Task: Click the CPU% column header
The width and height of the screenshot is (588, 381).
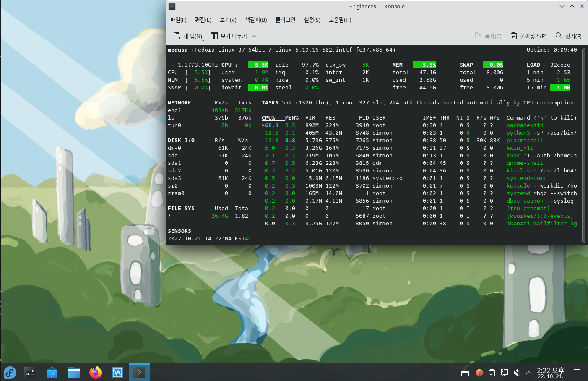Action: [x=268, y=118]
